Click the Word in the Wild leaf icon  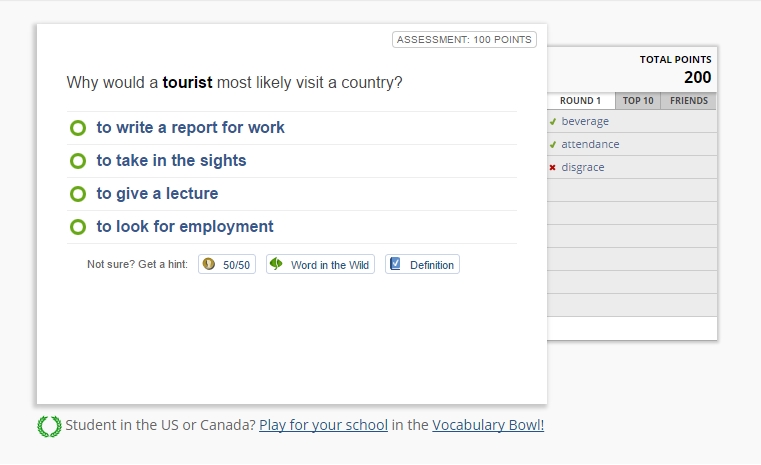click(276, 264)
